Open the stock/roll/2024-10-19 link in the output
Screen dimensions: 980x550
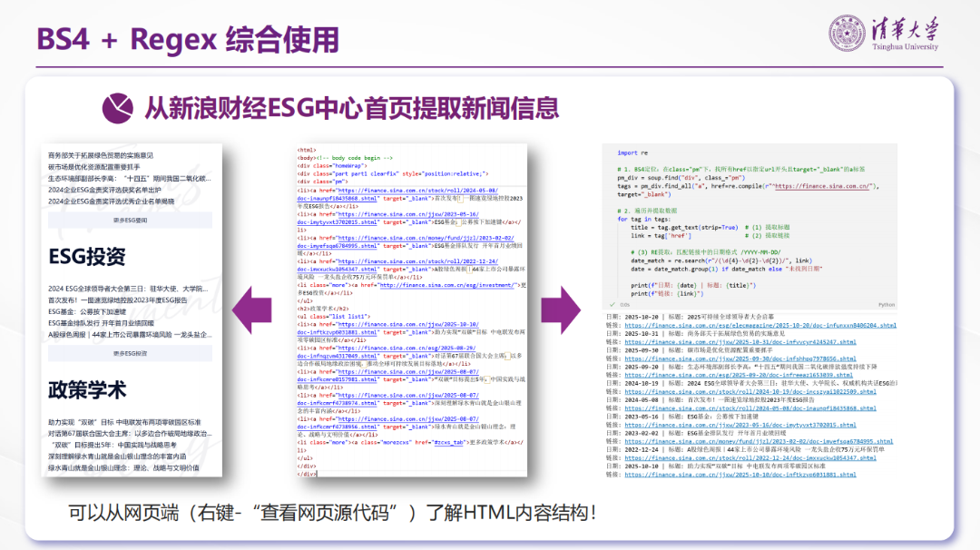[750, 392]
